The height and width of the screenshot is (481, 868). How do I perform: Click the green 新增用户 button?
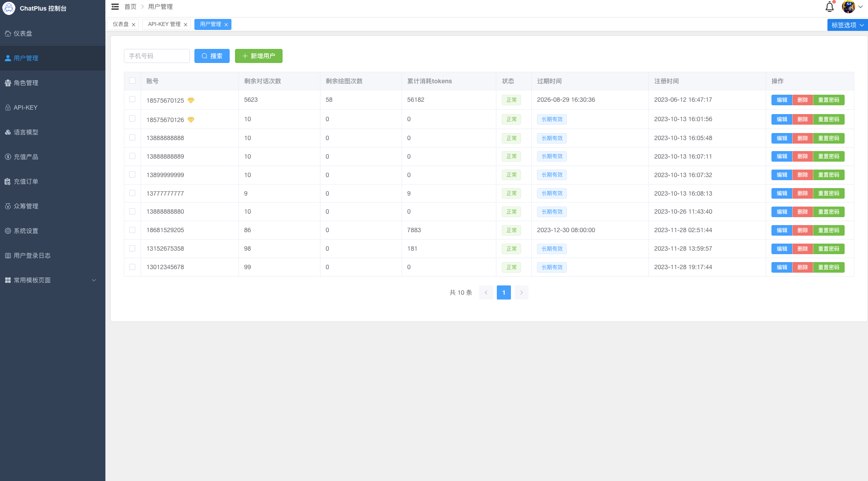258,56
